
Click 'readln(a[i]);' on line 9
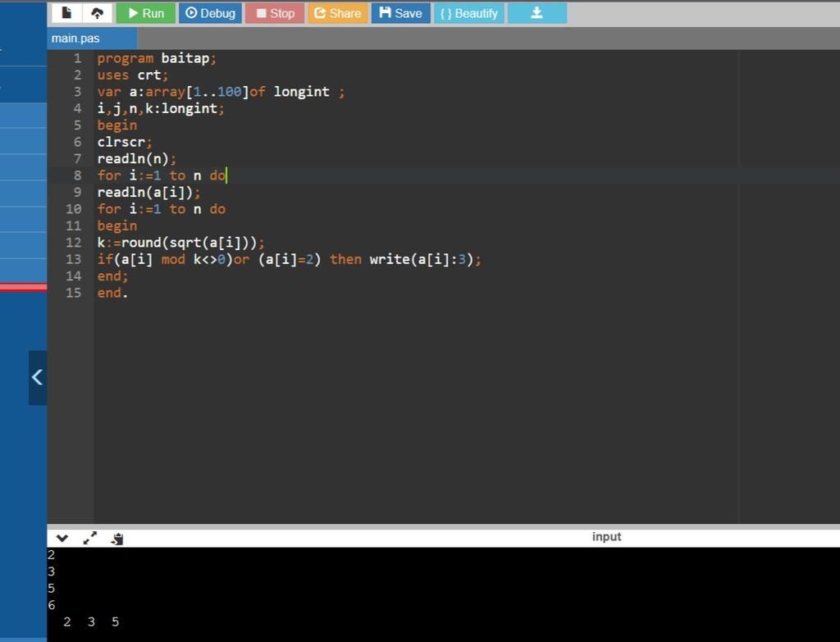pos(148,192)
